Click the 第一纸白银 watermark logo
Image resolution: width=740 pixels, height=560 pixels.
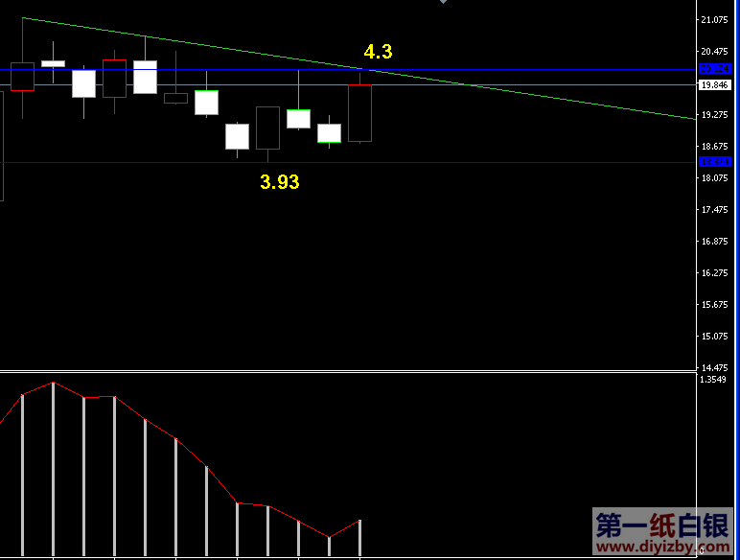click(662, 525)
